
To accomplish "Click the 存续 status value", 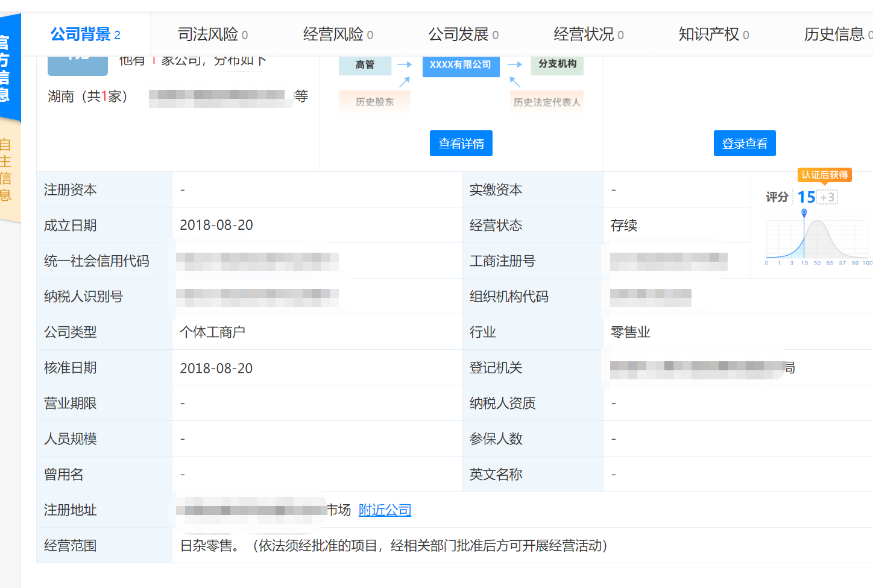I will pyautogui.click(x=624, y=226).
